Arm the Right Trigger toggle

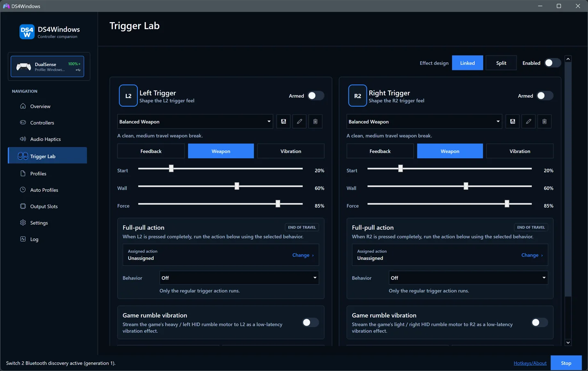coord(545,96)
